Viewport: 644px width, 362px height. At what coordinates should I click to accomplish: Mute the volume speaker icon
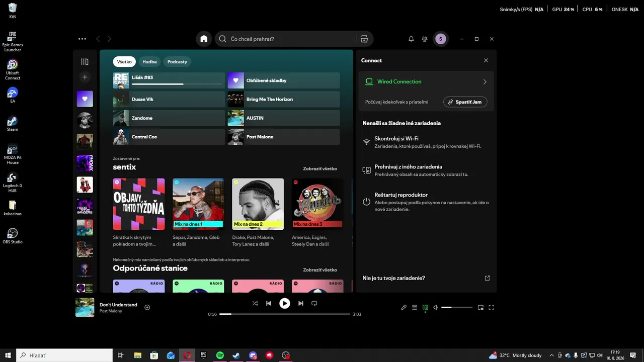(x=436, y=307)
